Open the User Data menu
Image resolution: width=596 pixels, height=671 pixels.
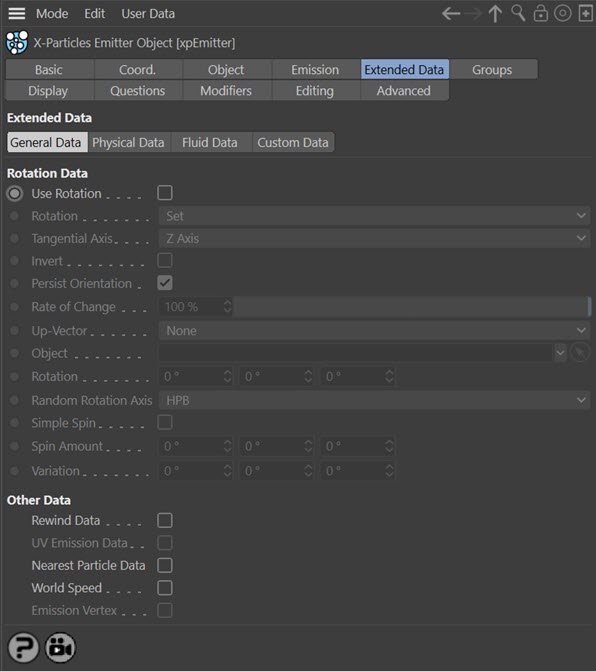pos(148,14)
